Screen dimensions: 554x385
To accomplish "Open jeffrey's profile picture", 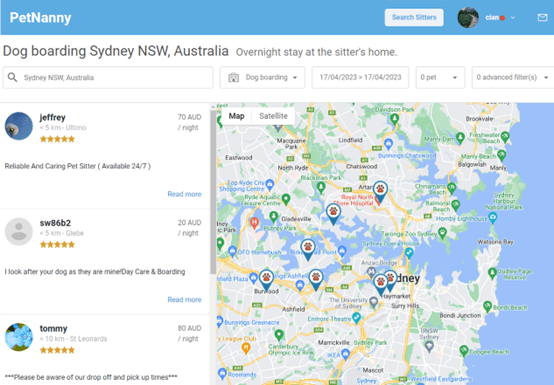I will coord(19,126).
